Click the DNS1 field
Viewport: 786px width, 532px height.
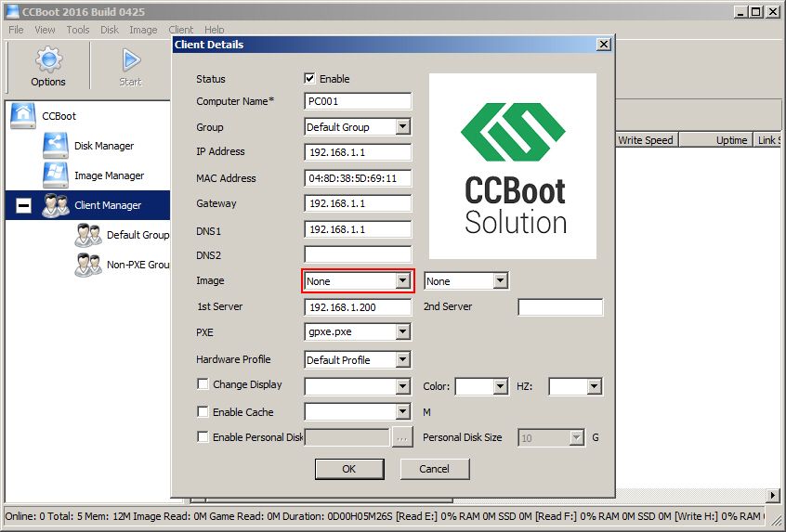coord(358,229)
